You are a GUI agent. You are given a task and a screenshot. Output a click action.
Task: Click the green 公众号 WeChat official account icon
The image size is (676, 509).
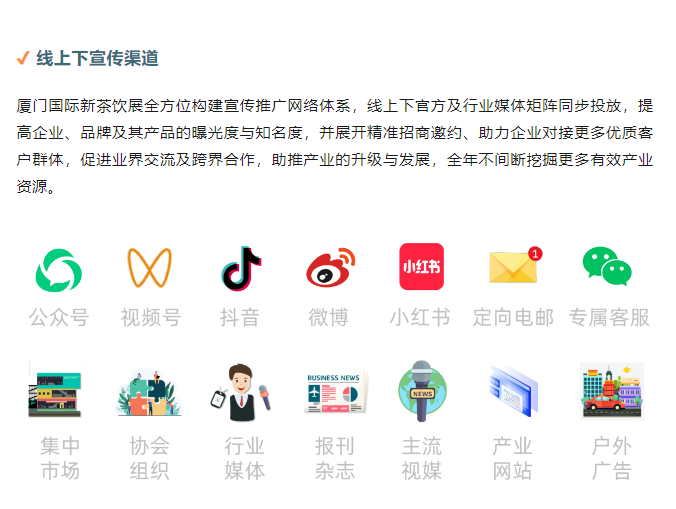pyautogui.click(x=59, y=270)
